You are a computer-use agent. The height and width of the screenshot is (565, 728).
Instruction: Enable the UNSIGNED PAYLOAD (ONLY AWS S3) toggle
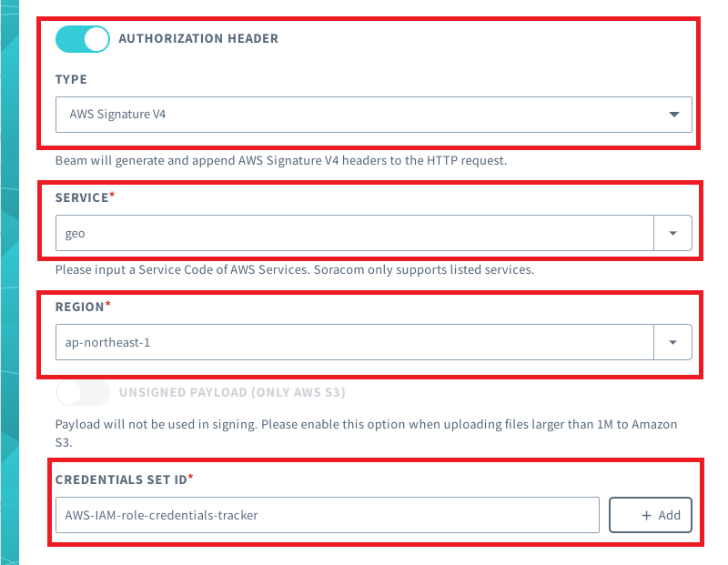[x=83, y=392]
